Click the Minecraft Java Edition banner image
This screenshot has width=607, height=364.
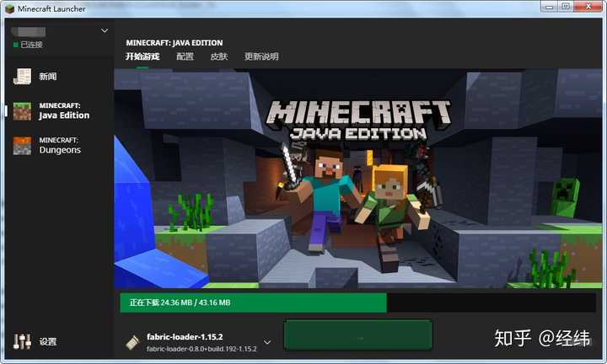pyautogui.click(x=358, y=179)
